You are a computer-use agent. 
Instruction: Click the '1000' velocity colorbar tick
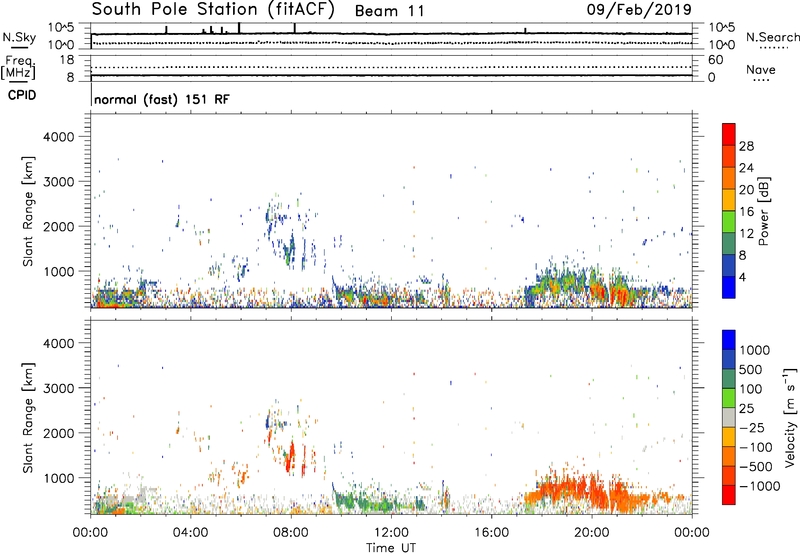pyautogui.click(x=754, y=350)
